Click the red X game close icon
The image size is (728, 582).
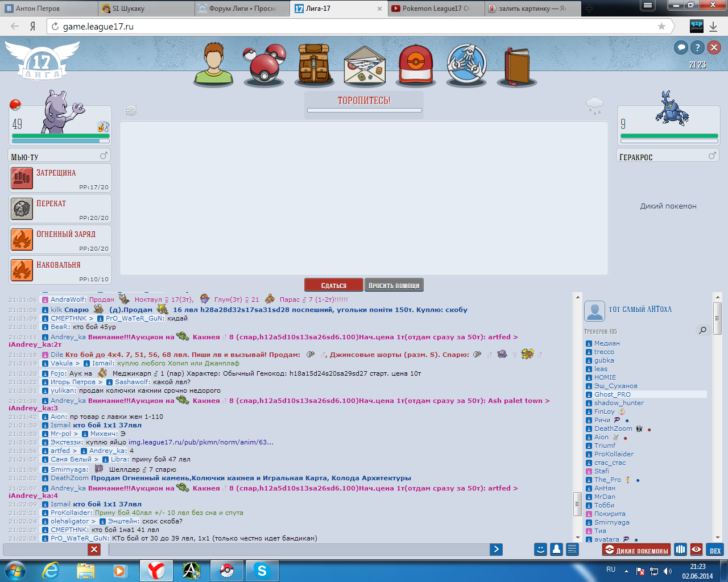coord(714,48)
